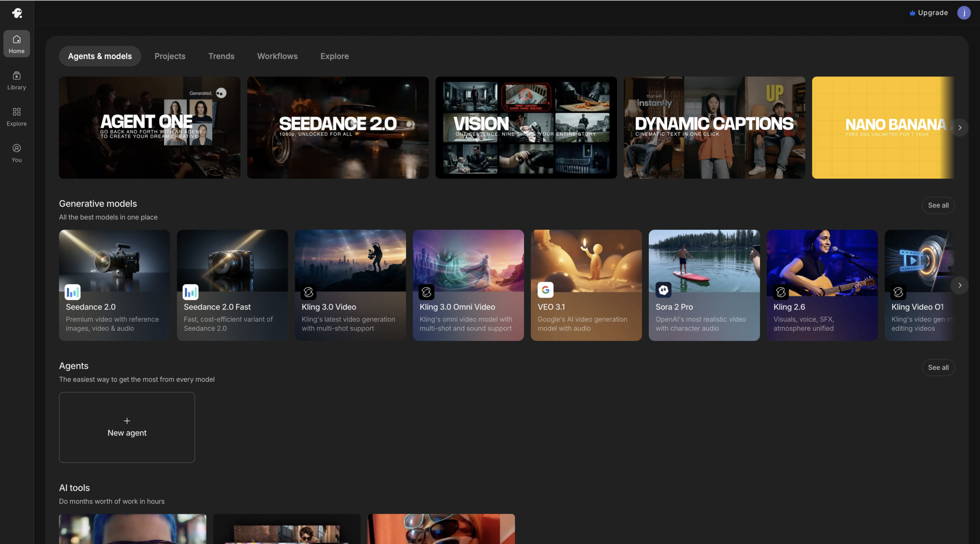
Task: Click See all for Generative models
Action: click(938, 205)
